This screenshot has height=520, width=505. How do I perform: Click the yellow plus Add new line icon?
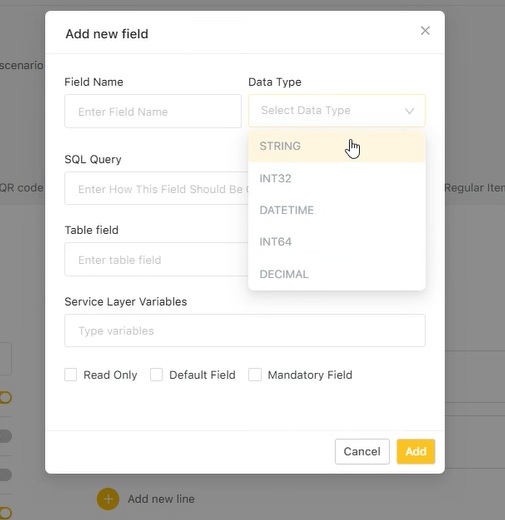click(x=108, y=499)
